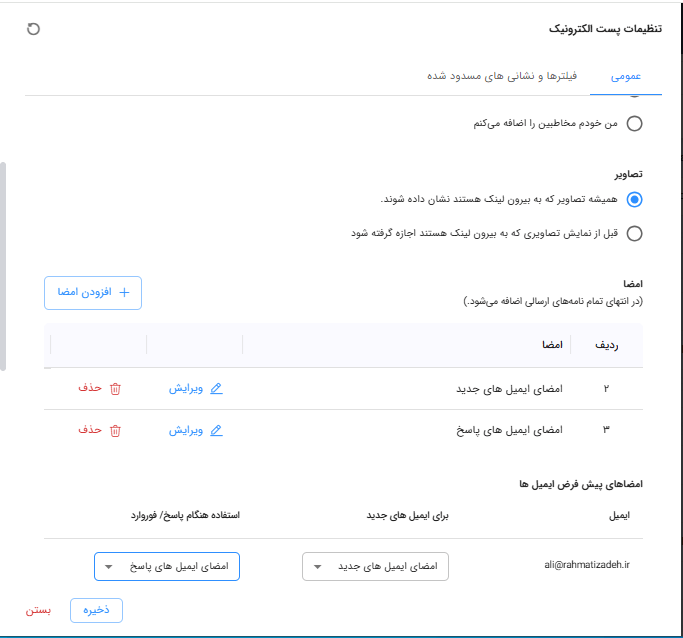Click the vertical scrollbar on left edge
Viewport: 683px width, 638px height.
(x=4, y=265)
